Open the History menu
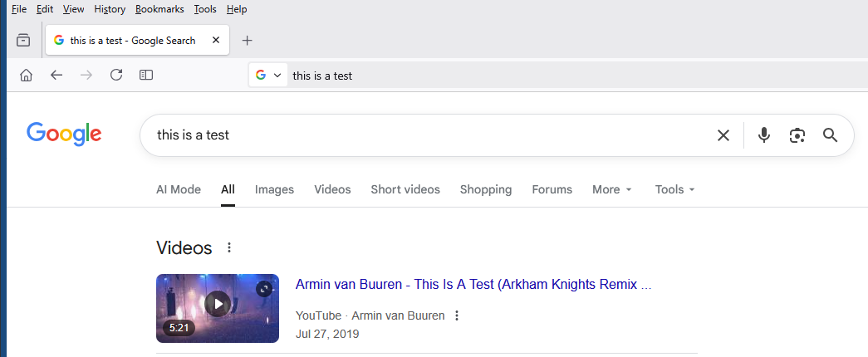868x357 pixels. point(110,9)
